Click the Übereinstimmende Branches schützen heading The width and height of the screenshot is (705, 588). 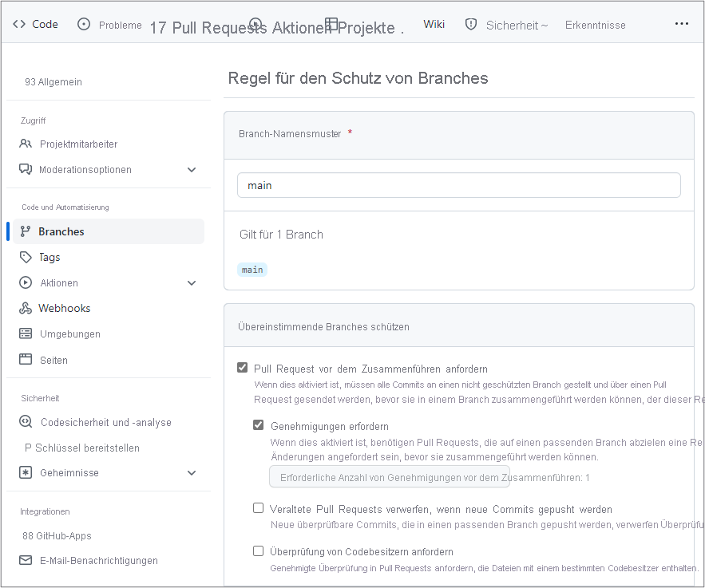pyautogui.click(x=323, y=326)
